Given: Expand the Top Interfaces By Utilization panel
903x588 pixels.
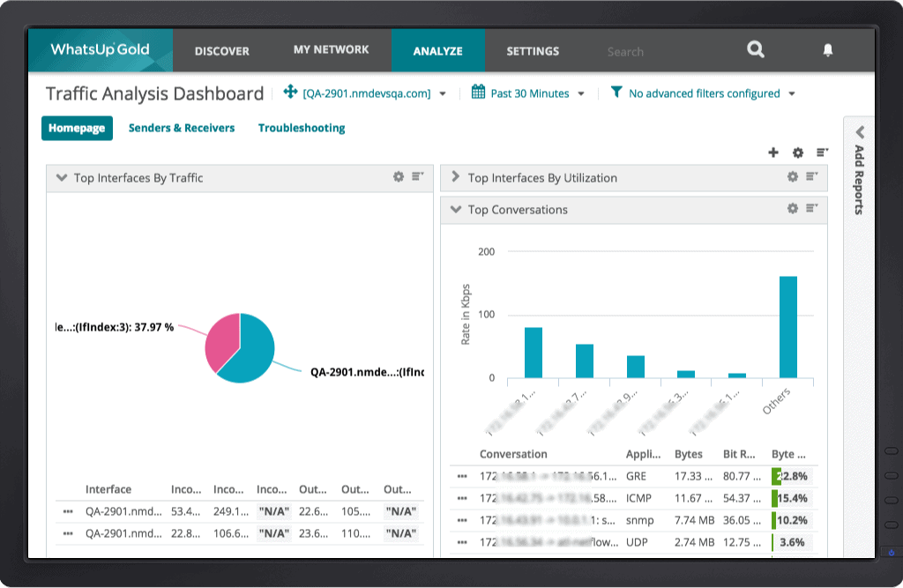Looking at the screenshot, I should (x=456, y=178).
